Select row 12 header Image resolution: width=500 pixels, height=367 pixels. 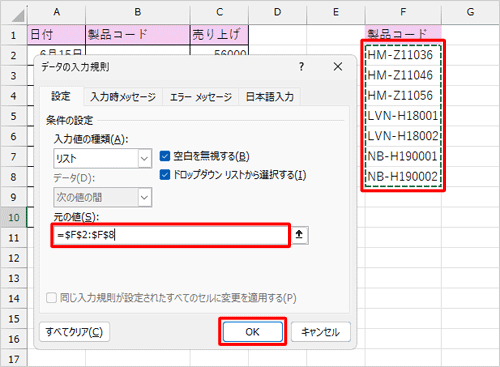14,258
